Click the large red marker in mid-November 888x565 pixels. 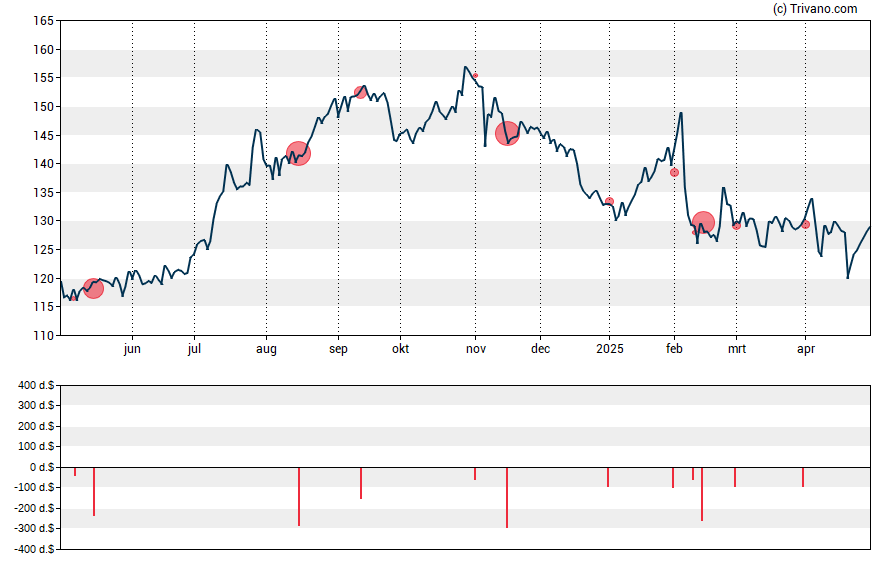(x=507, y=134)
